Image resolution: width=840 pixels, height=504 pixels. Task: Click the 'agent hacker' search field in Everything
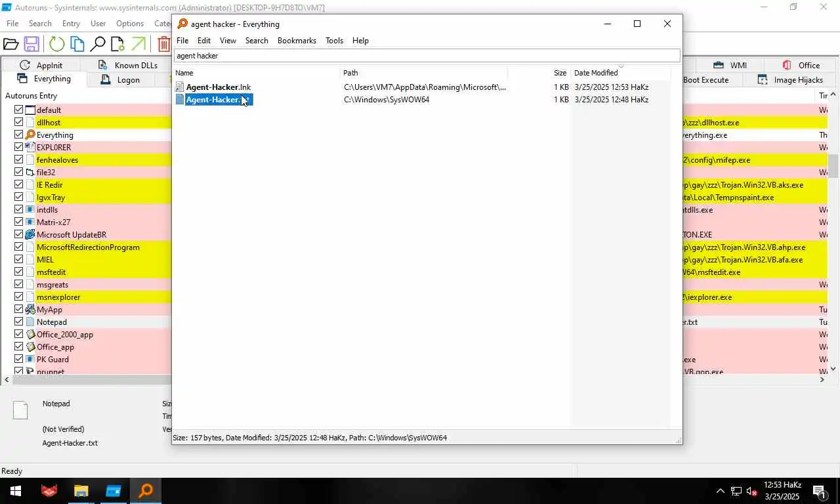[x=427, y=56]
